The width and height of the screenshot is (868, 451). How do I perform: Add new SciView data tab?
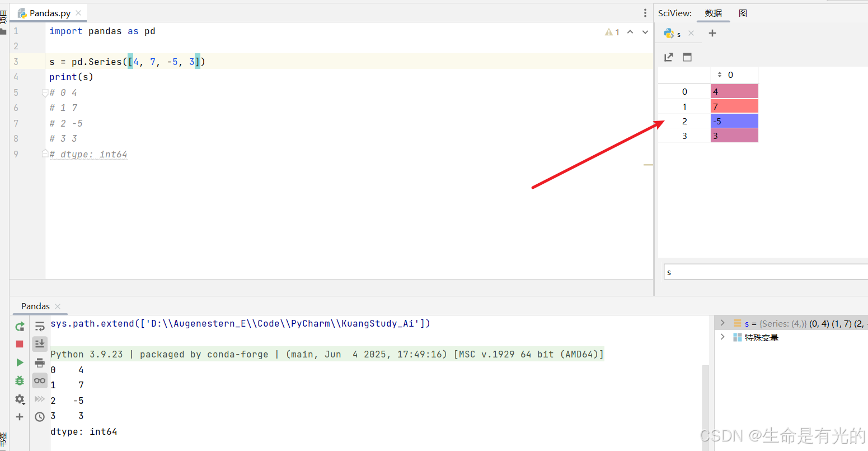[712, 33]
